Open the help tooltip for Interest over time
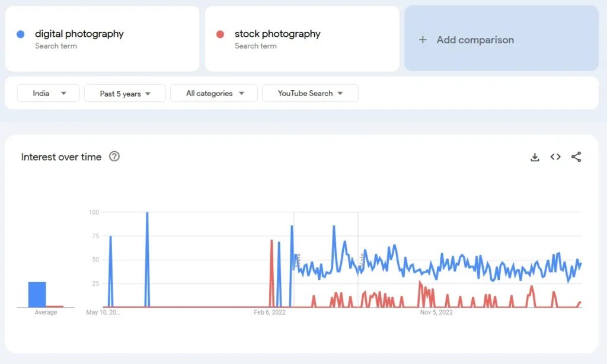Screen dimensions: 607x364 [114, 157]
